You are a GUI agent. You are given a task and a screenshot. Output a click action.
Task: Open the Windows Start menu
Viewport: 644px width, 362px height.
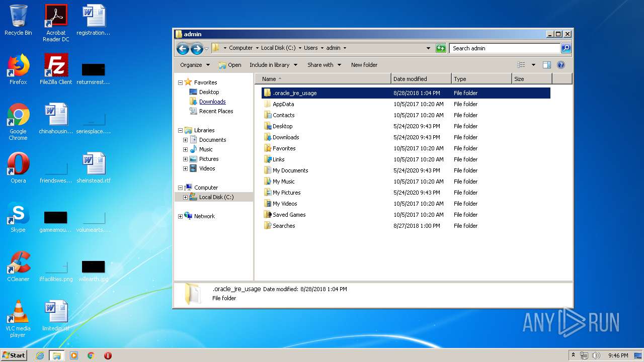[14, 355]
